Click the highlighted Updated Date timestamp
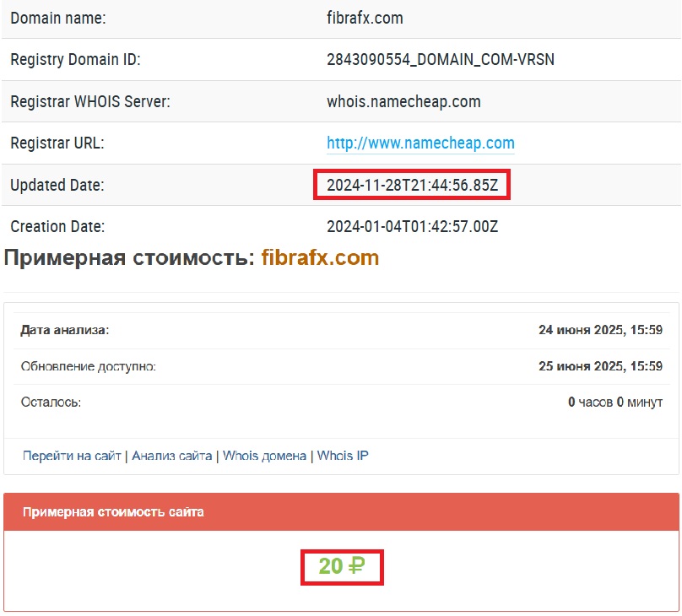Viewport: 682px width, 616px height. (x=412, y=185)
